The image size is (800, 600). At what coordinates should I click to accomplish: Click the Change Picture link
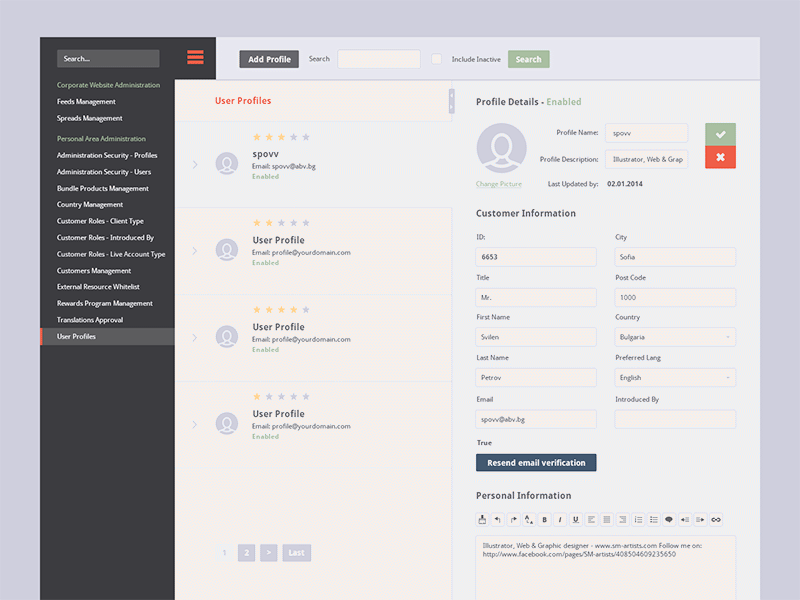pyautogui.click(x=500, y=185)
